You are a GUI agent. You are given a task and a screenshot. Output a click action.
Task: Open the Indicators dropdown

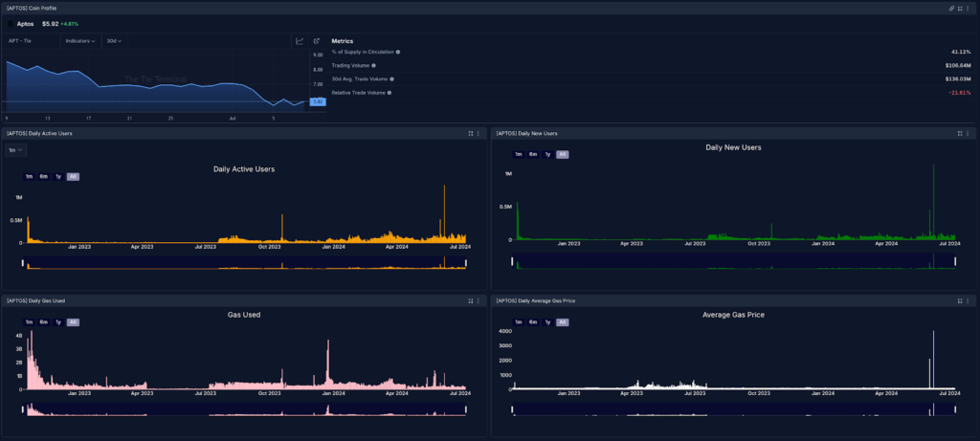tap(80, 40)
